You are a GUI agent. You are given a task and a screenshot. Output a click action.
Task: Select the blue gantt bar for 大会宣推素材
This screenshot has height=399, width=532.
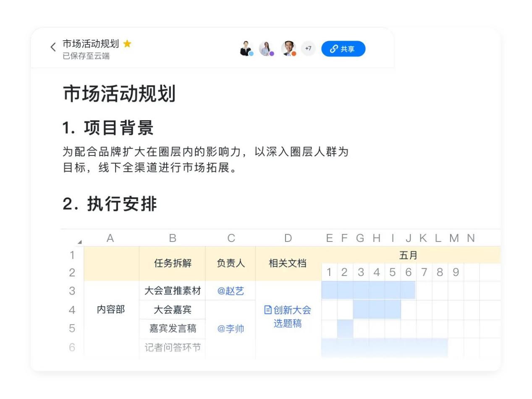tap(367, 291)
